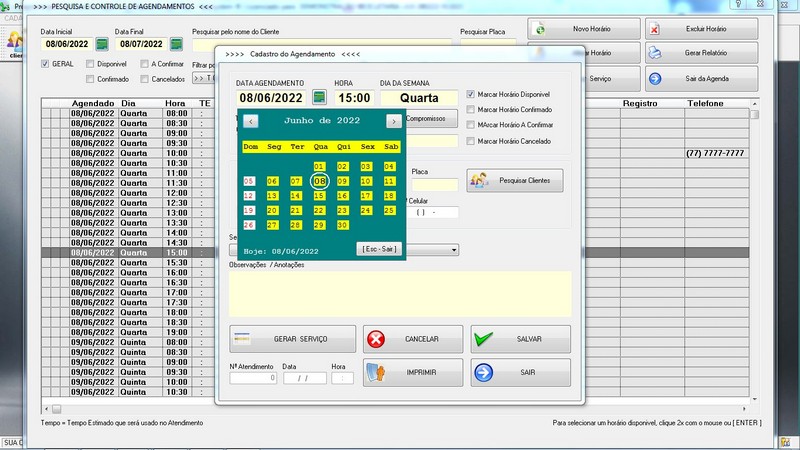Click the Observações / Anotações text area
The image size is (800, 450).
pos(400,294)
